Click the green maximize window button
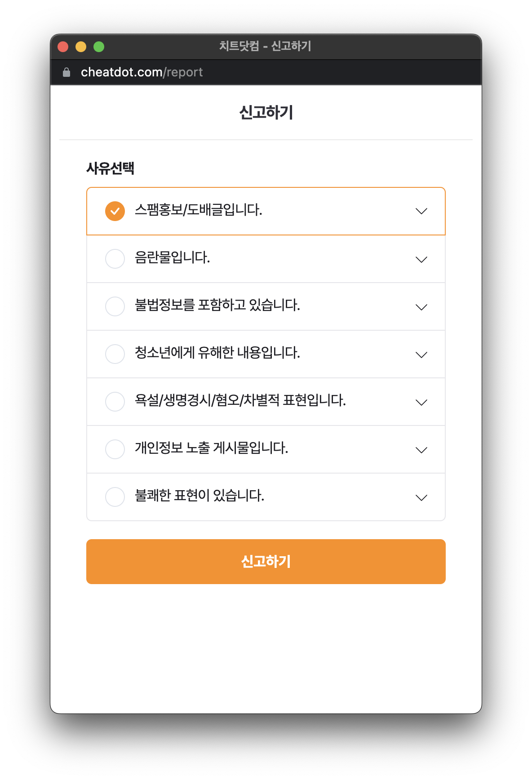 point(99,47)
